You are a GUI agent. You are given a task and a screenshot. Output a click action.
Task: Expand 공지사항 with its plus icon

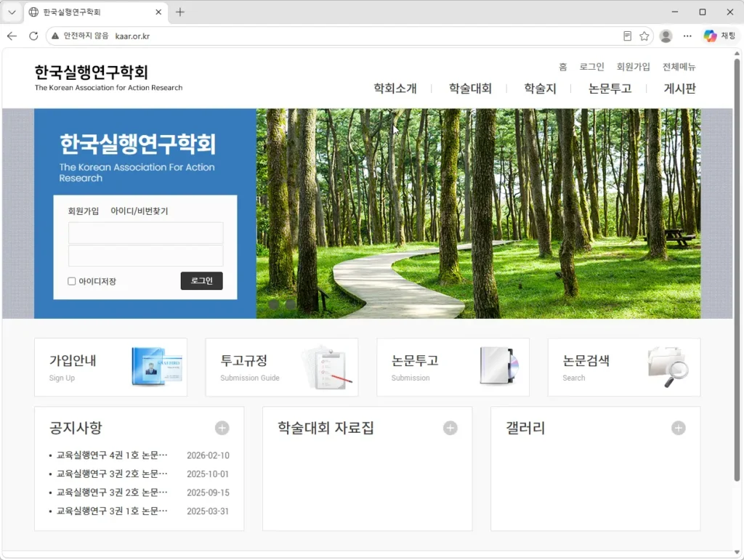(x=222, y=429)
